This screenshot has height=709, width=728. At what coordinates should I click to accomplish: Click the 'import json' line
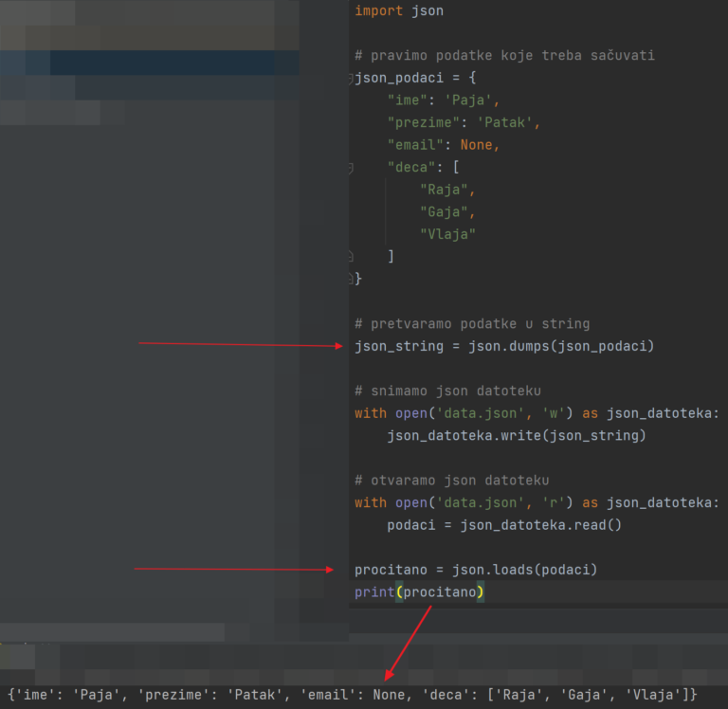[399, 11]
